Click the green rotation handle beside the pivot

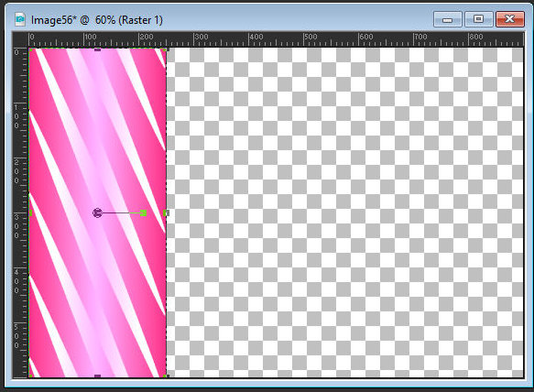(144, 213)
